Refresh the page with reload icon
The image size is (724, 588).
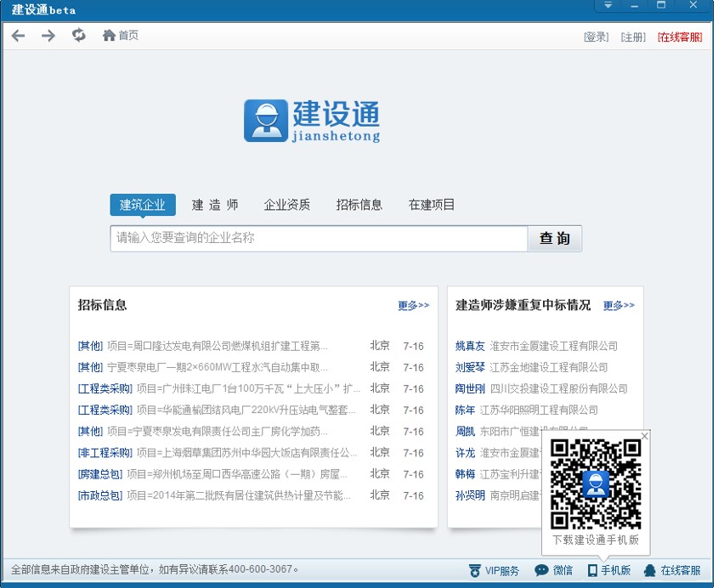point(79,35)
